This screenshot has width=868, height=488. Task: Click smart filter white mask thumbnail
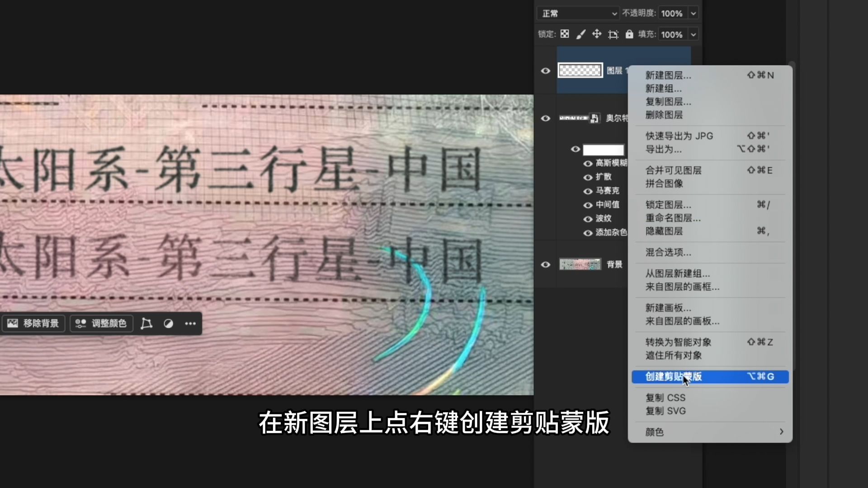(603, 150)
